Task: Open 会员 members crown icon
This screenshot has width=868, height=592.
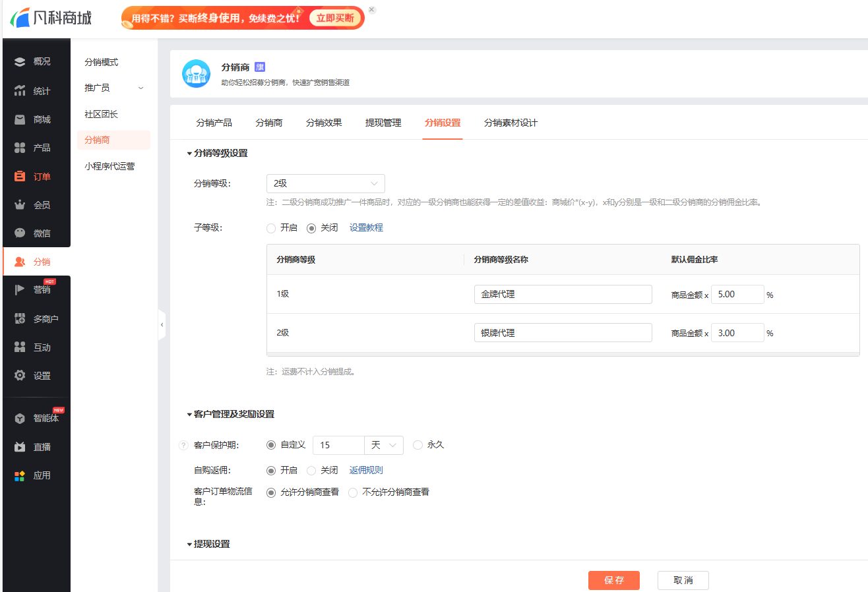Action: pyautogui.click(x=20, y=205)
